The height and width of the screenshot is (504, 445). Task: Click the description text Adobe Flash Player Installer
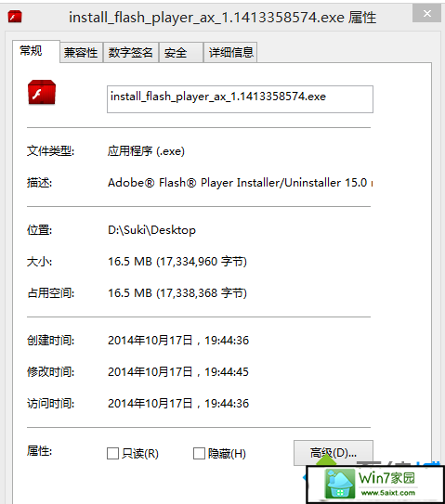pos(240,183)
